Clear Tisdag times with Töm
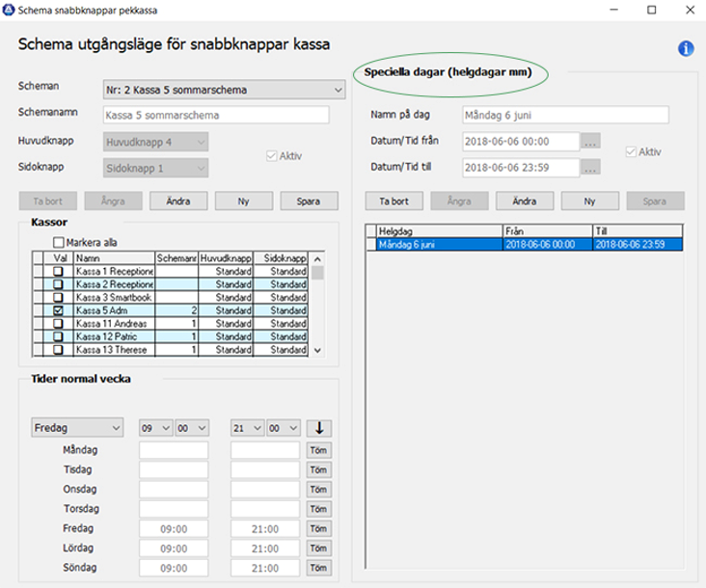The height and width of the screenshot is (588, 706). 319,469
